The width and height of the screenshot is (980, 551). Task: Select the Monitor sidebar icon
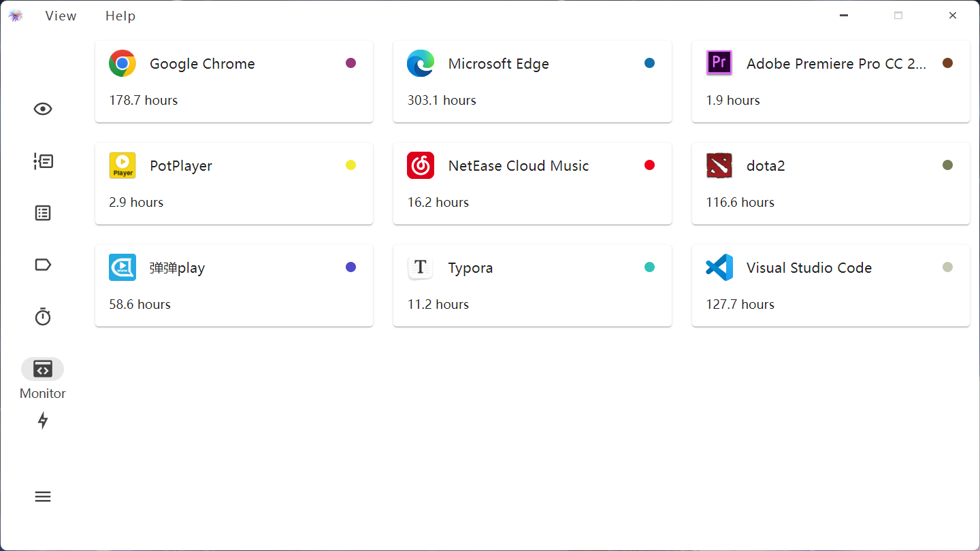click(x=43, y=369)
